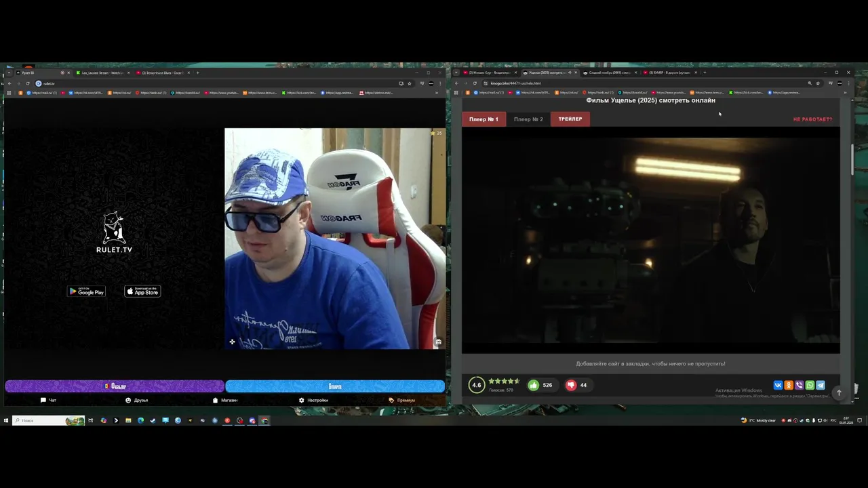The image size is (868, 488).
Task: Click the RULET.TV cat logo
Action: [x=114, y=232]
